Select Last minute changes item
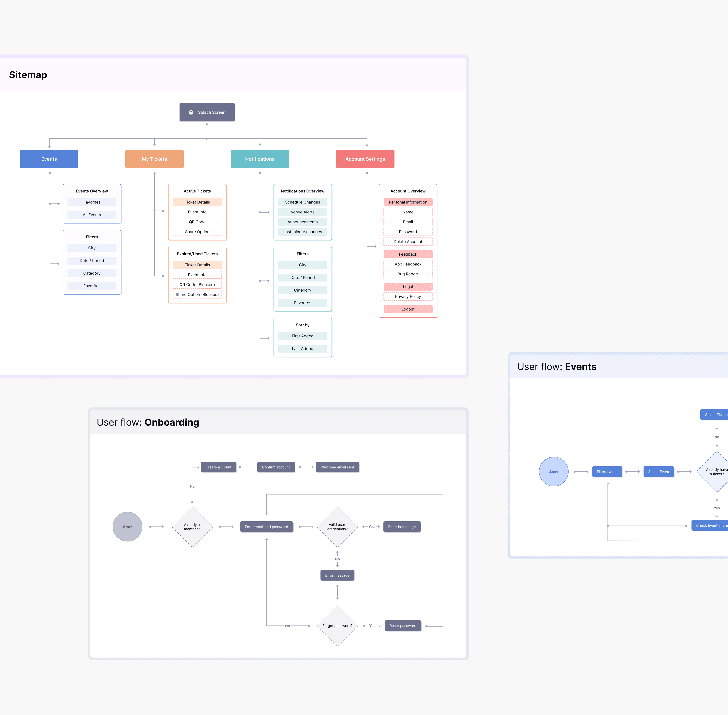The image size is (728, 715). coord(302,232)
